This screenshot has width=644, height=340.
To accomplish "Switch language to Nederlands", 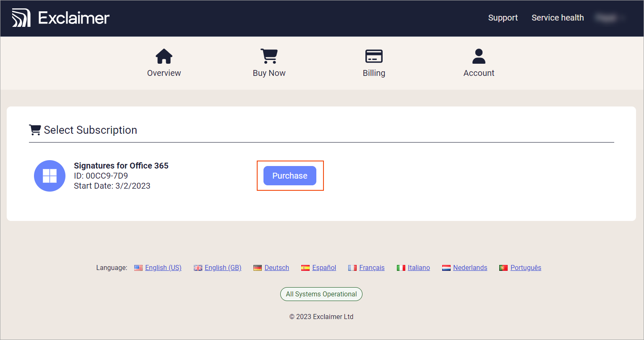I will pos(470,267).
